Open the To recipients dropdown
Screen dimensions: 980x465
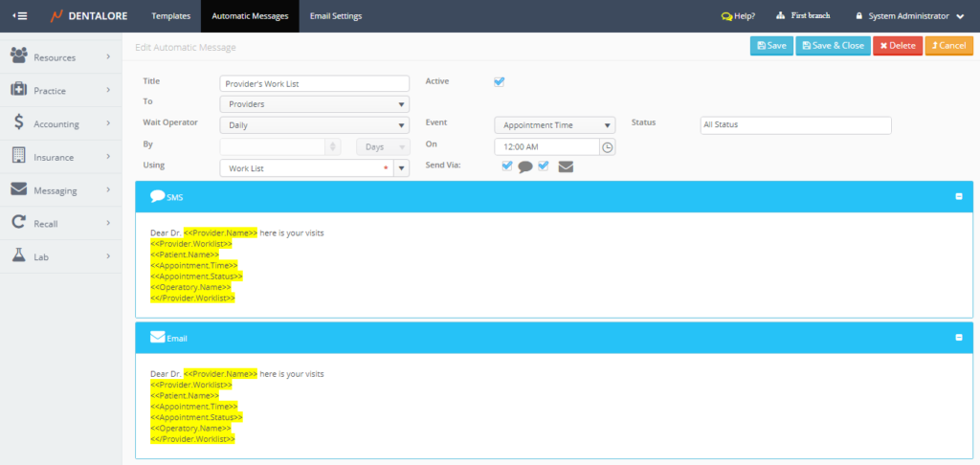(x=314, y=104)
